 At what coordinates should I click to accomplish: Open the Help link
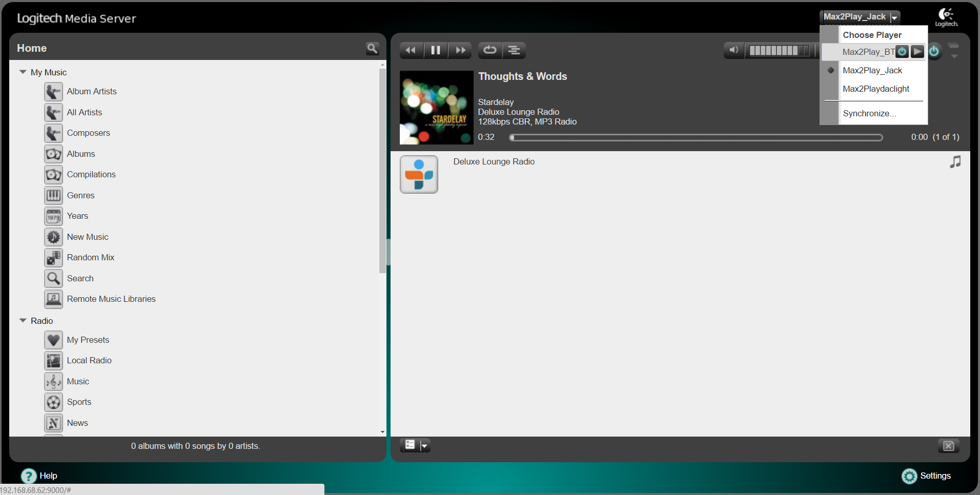click(x=48, y=476)
